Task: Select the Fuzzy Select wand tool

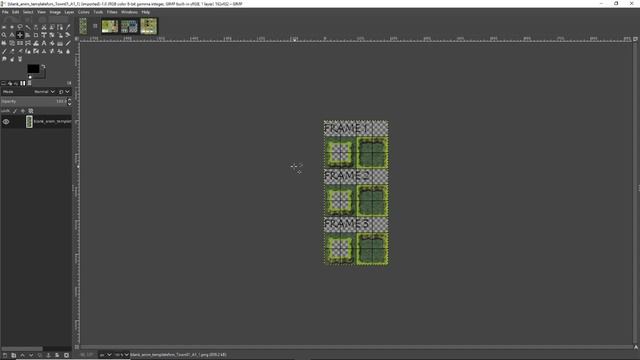Action: coord(28,27)
